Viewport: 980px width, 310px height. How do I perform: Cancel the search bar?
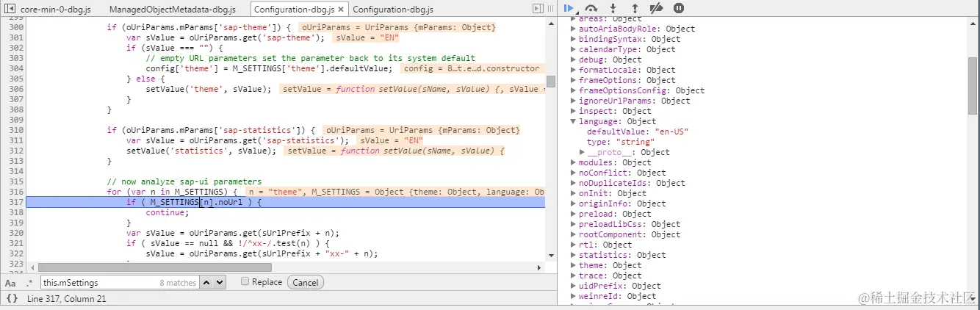coord(306,282)
